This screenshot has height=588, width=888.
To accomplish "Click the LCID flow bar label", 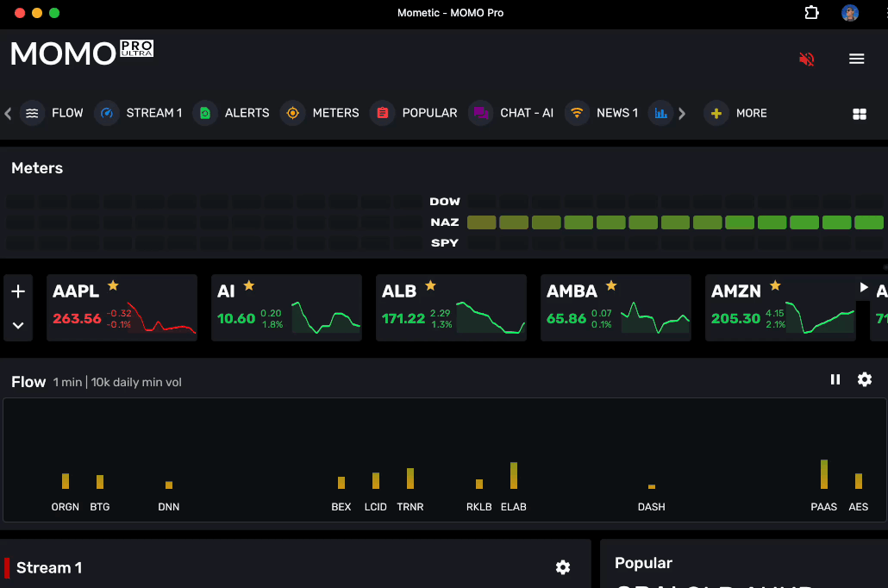I will click(x=376, y=507).
